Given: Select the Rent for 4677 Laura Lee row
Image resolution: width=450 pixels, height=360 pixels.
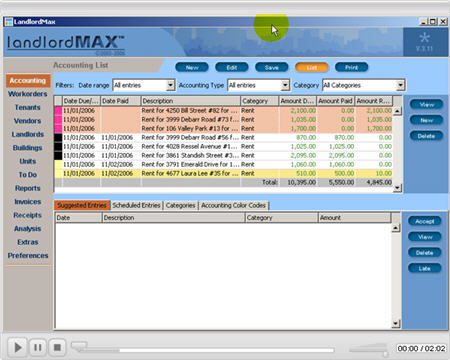Looking at the screenshot, I should coord(223,173).
